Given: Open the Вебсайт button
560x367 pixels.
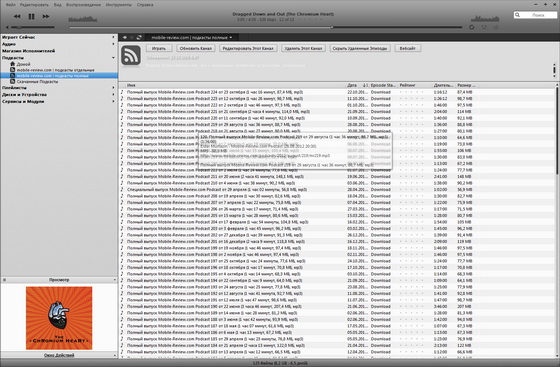Looking at the screenshot, I should [408, 48].
